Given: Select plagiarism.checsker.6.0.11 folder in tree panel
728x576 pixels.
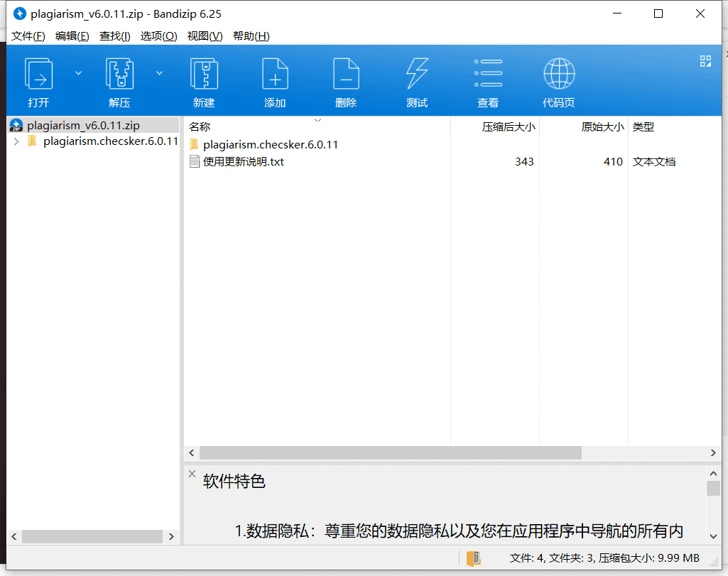Looking at the screenshot, I should coord(111,141).
